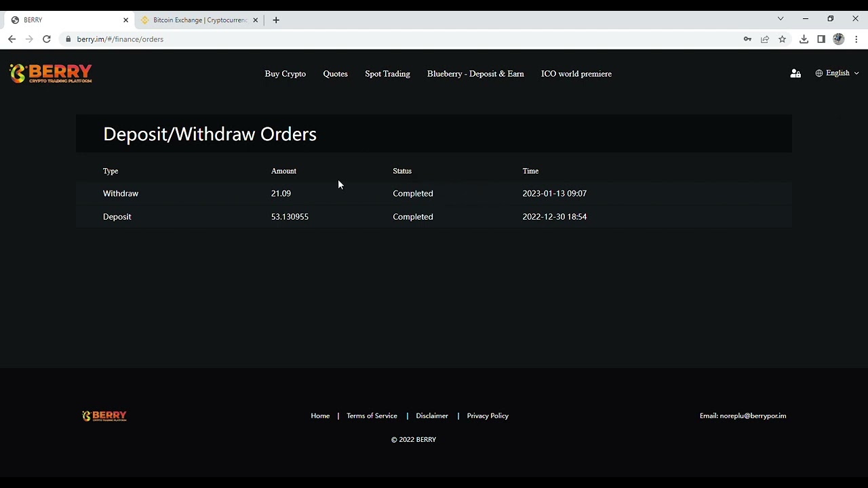
Task: Click the globe language icon
Action: coord(819,73)
